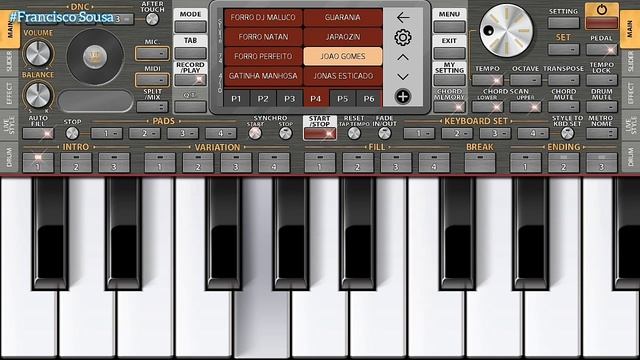Click Style to KBD Set button
Screen dimensions: 640x360
(567, 133)
